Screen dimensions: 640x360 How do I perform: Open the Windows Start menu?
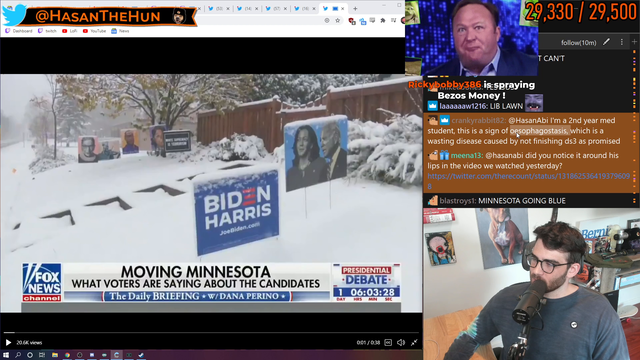click(6, 355)
